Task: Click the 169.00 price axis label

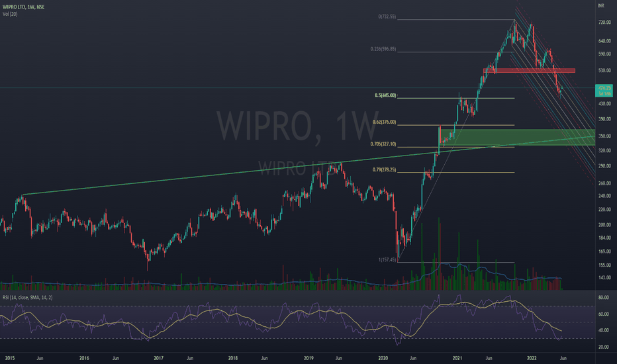Action: tap(604, 251)
